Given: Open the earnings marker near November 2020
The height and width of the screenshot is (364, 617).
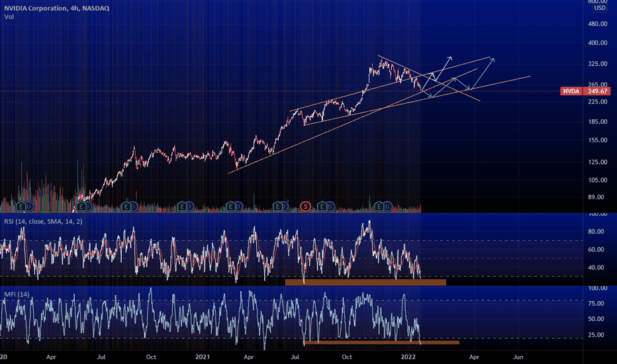Looking at the screenshot, I should click(182, 206).
